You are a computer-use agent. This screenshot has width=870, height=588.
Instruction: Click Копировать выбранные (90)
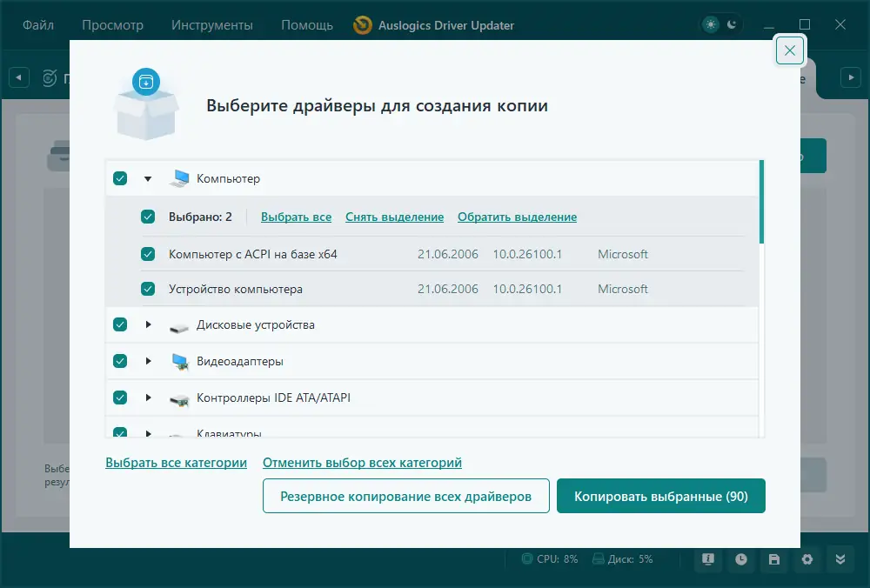click(x=661, y=495)
